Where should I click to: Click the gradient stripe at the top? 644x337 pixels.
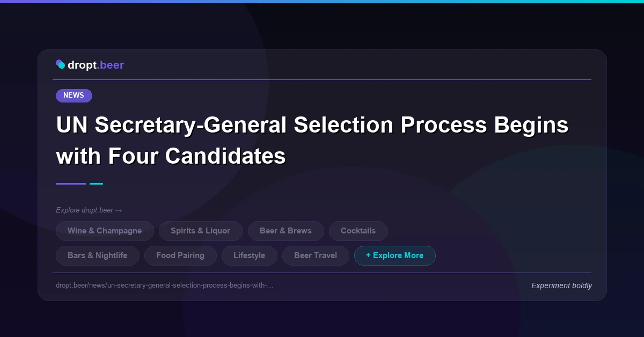point(322,2)
